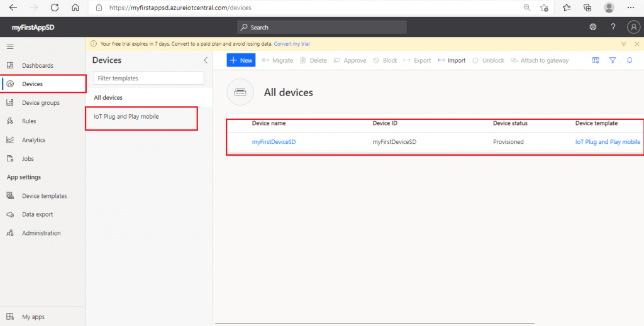Screen dimensions: 644x326
Task: Click the browser address bar URL
Action: click(180, 8)
